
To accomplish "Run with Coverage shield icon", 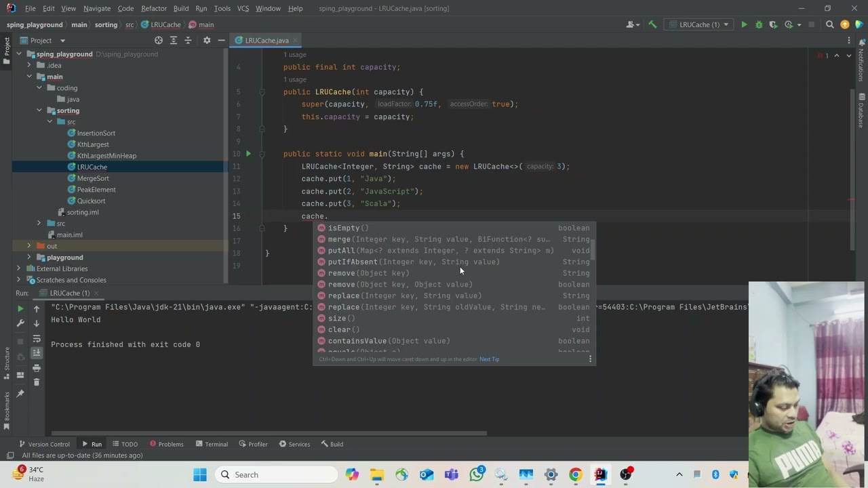I will 773,24.
